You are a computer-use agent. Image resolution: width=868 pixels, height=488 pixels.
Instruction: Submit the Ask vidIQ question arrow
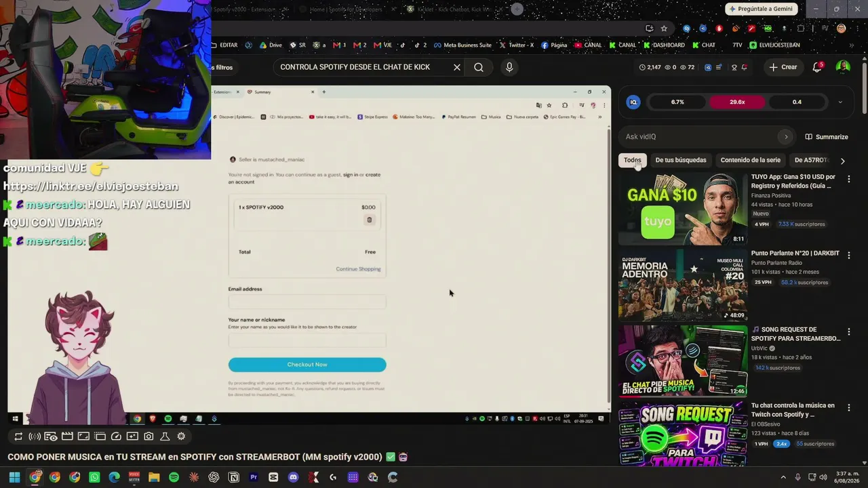(x=786, y=137)
